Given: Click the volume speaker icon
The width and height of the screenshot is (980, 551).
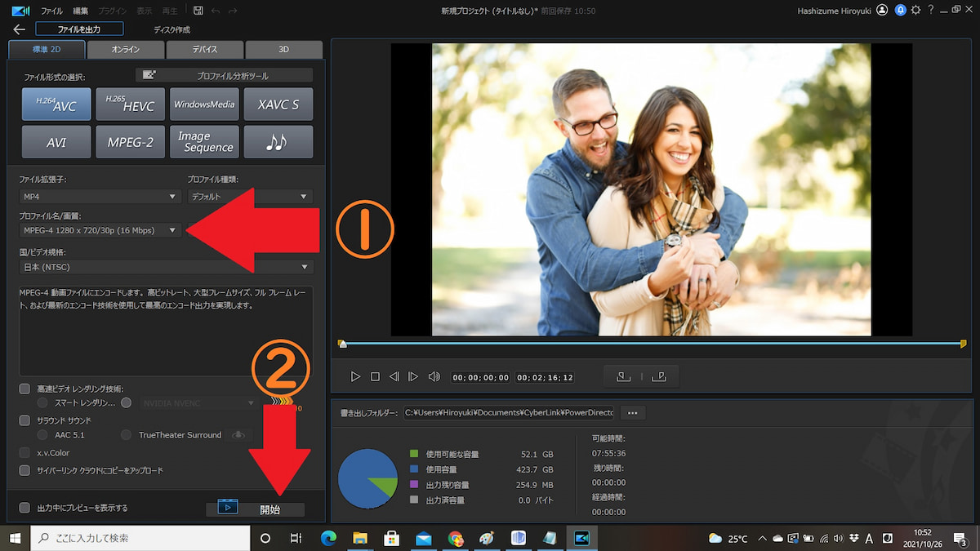Looking at the screenshot, I should [434, 377].
